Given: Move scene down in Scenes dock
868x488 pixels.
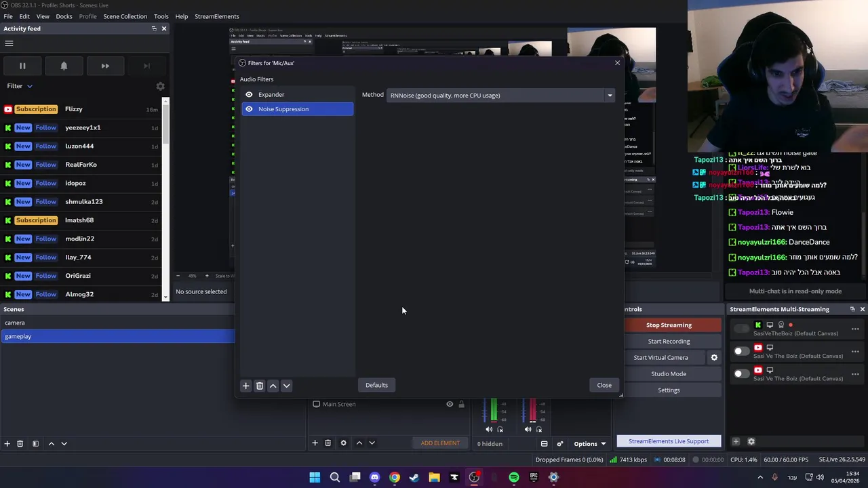Looking at the screenshot, I should click(64, 443).
